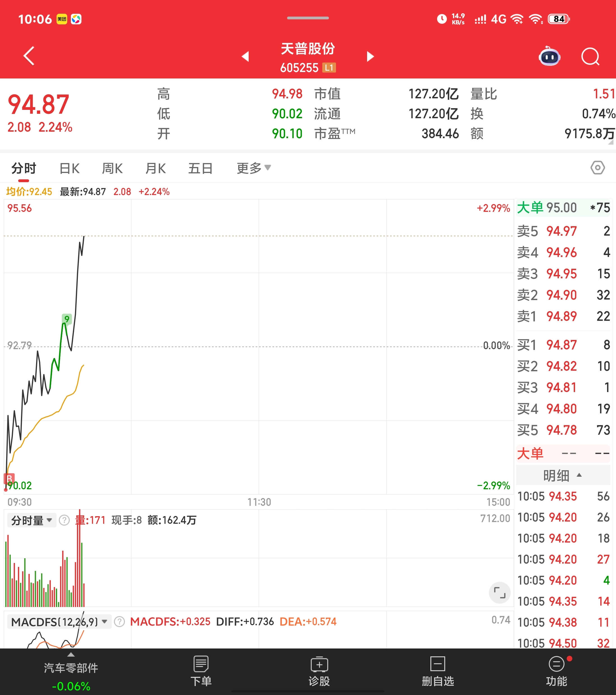Open chart settings hexagon gear icon
This screenshot has height=695, width=616.
point(597,168)
